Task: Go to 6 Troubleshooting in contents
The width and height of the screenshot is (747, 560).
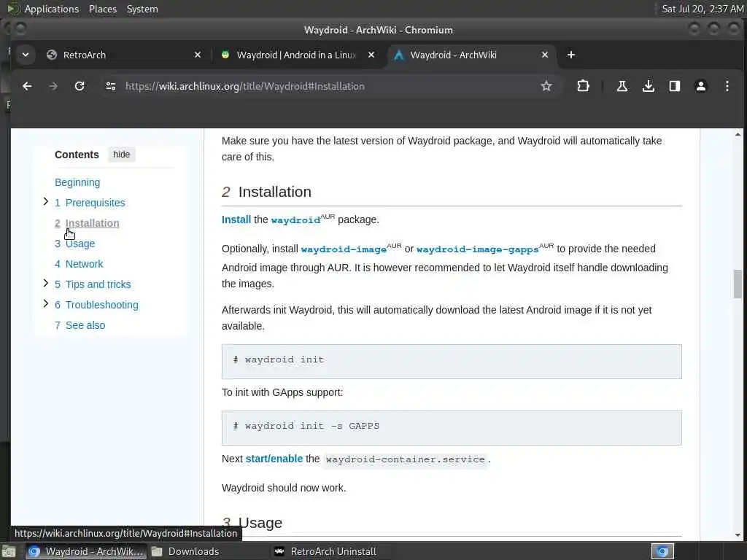Action: [x=96, y=306]
